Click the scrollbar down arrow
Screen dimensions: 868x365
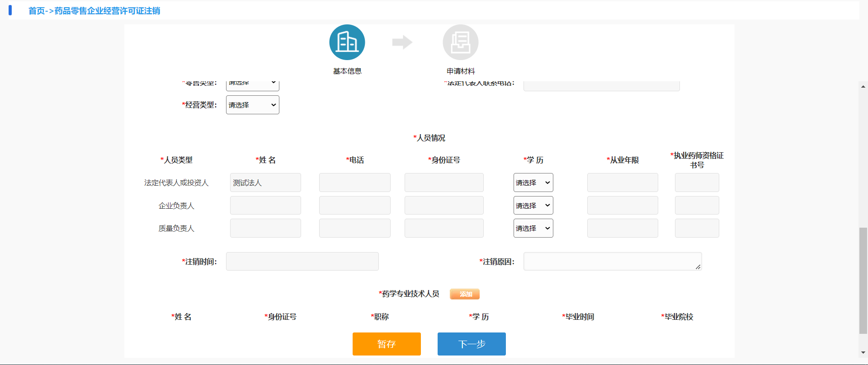click(863, 352)
